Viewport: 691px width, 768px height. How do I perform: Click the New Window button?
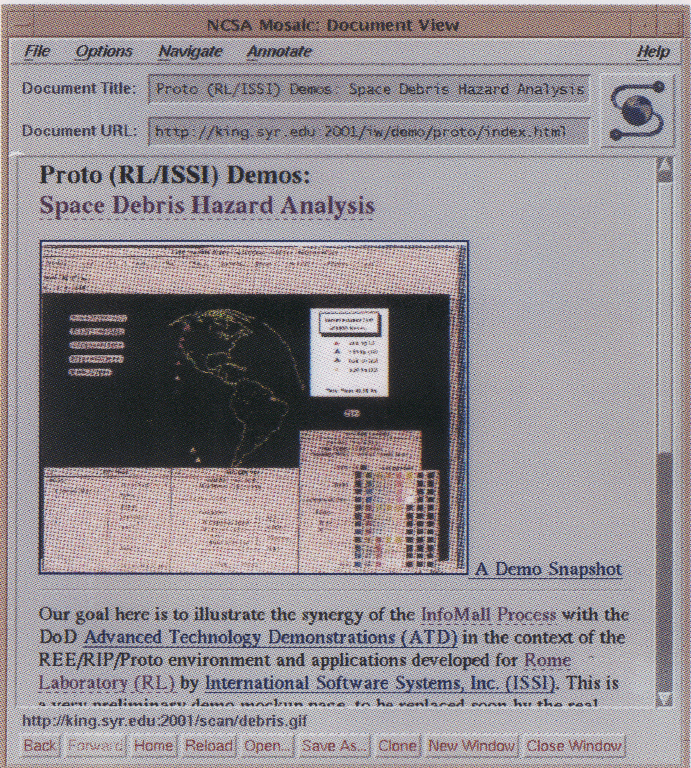471,745
